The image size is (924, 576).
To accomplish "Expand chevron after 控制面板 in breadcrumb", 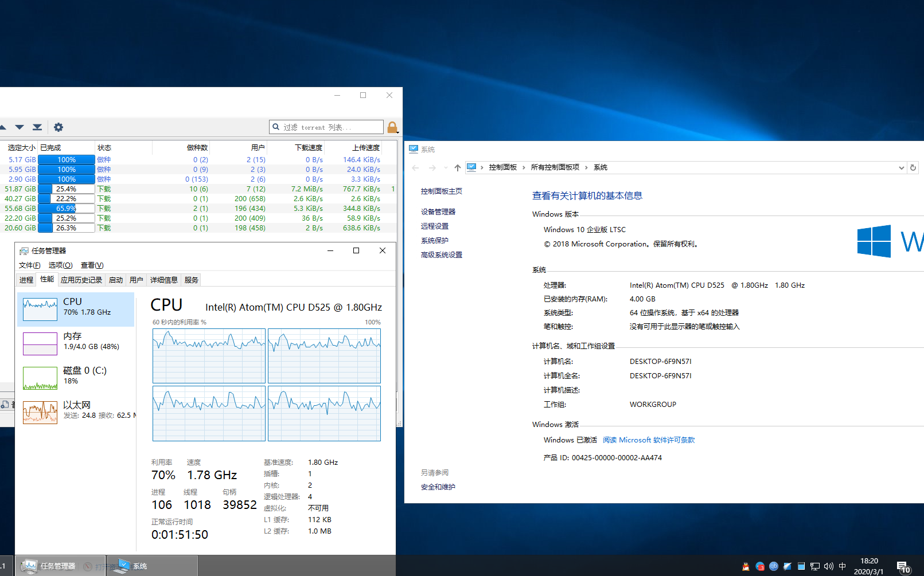I will click(x=524, y=167).
